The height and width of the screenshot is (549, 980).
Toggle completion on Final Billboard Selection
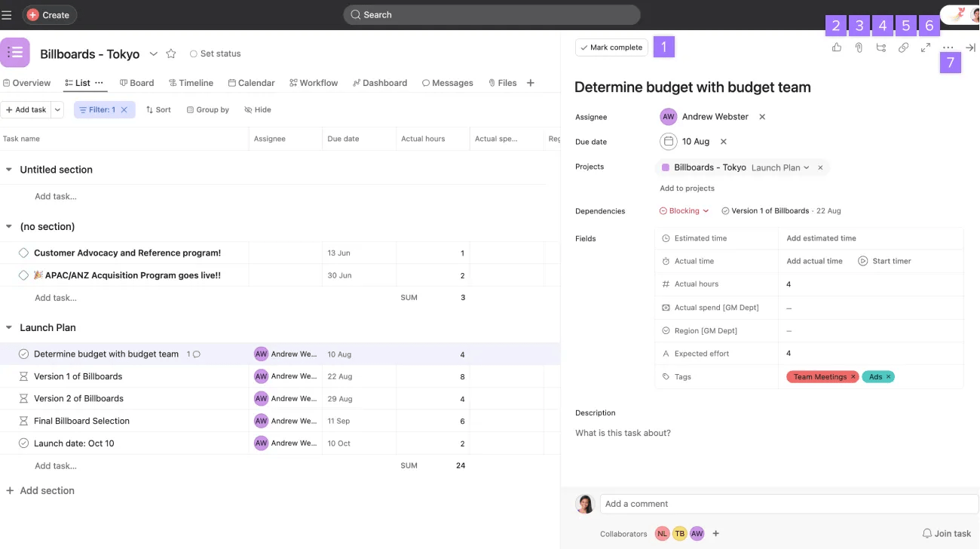click(25, 421)
